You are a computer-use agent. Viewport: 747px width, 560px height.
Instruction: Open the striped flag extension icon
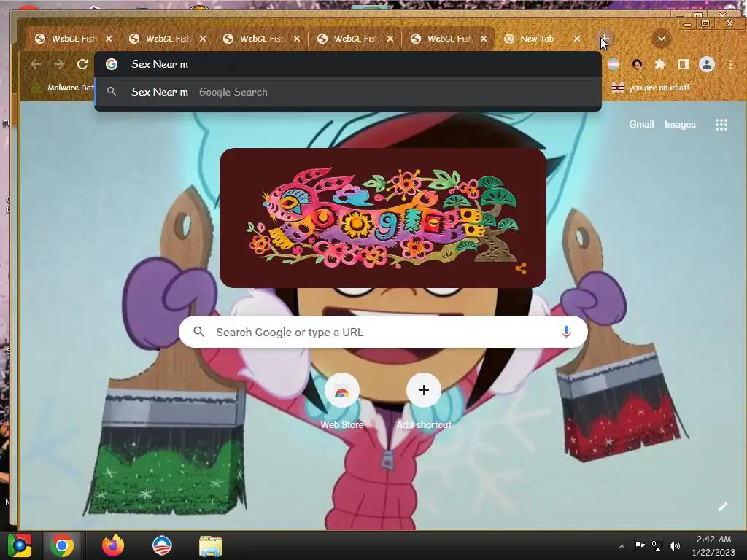click(614, 64)
